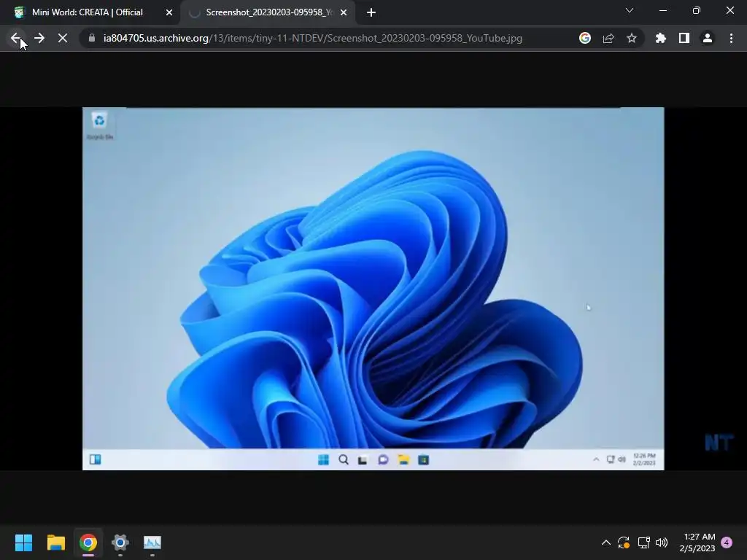Expand the tab search dropdown arrow
747x560 pixels.
click(x=630, y=10)
